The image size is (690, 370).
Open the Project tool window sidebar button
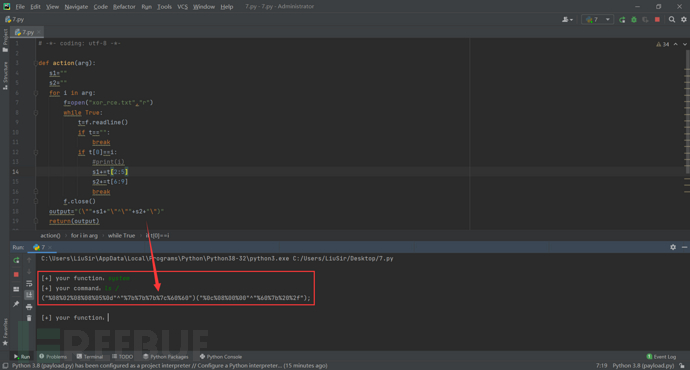click(5, 40)
